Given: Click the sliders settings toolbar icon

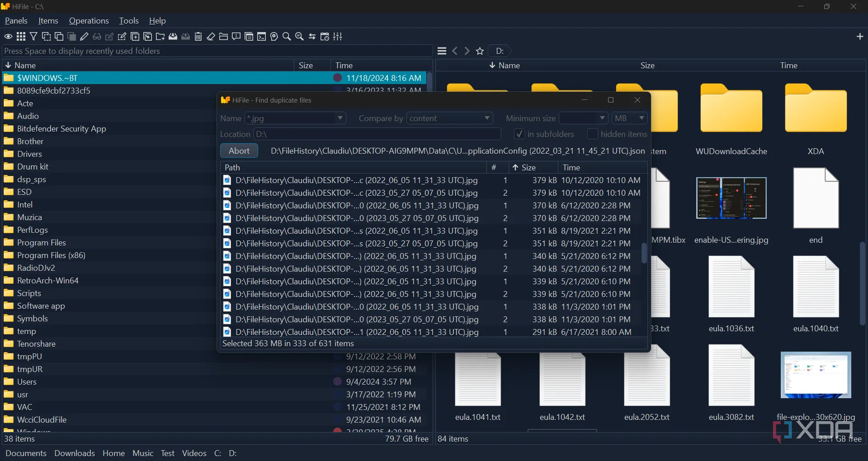Looking at the screenshot, I should [x=337, y=37].
